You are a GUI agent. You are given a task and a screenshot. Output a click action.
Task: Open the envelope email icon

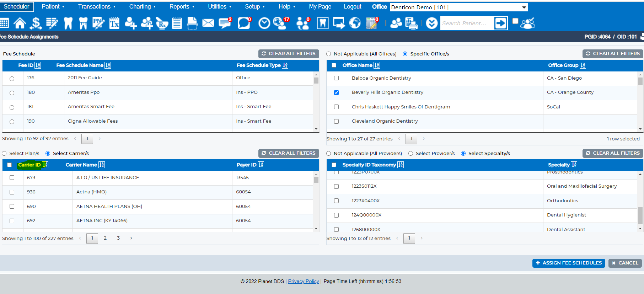(208, 23)
